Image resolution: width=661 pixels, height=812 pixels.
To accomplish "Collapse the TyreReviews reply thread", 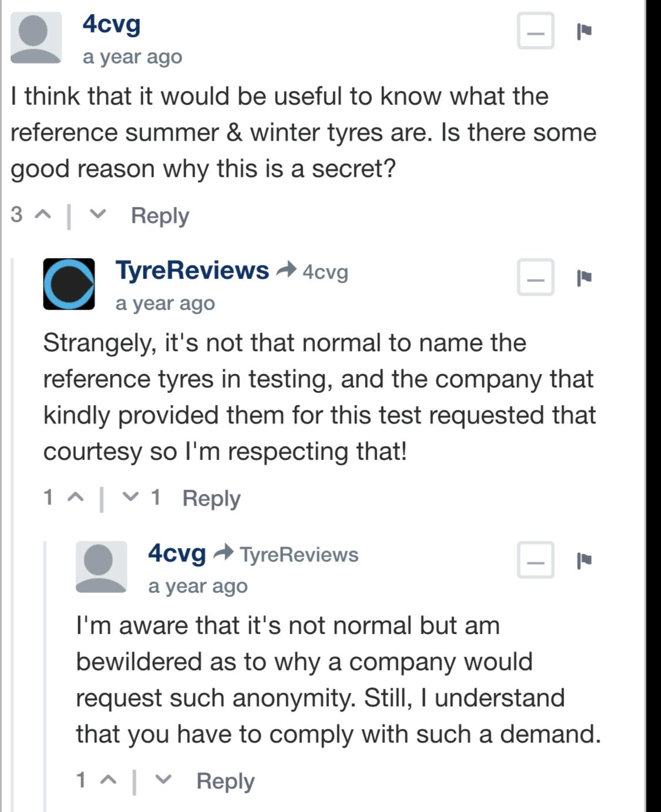I will 535,277.
